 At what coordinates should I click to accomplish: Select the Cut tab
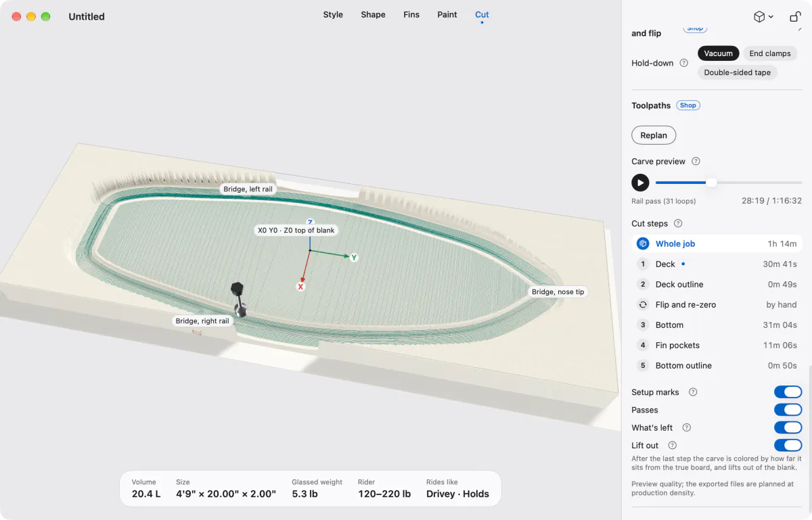[482, 15]
